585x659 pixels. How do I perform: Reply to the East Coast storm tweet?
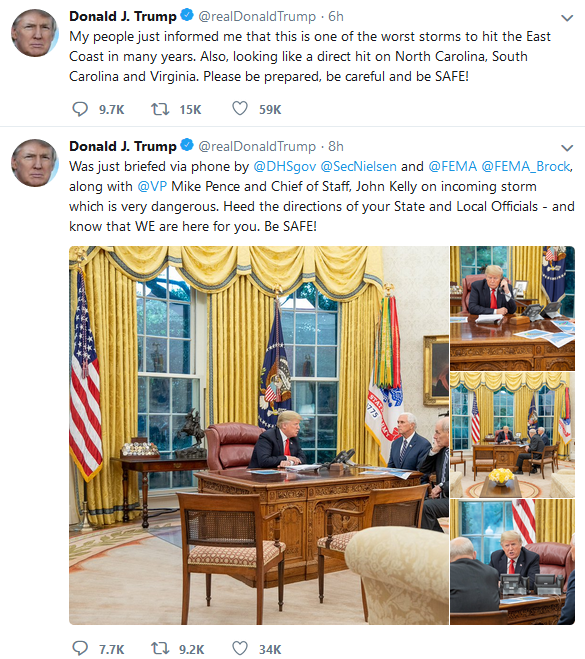click(80, 109)
